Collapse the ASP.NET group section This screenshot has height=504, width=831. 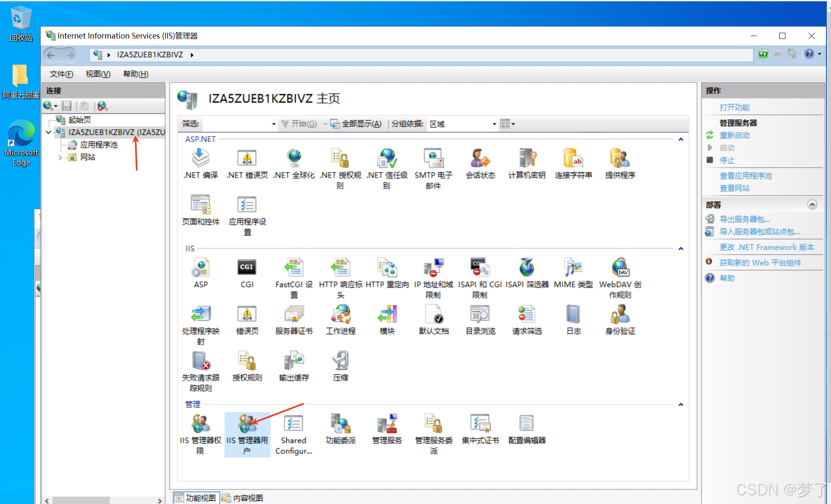coord(681,140)
